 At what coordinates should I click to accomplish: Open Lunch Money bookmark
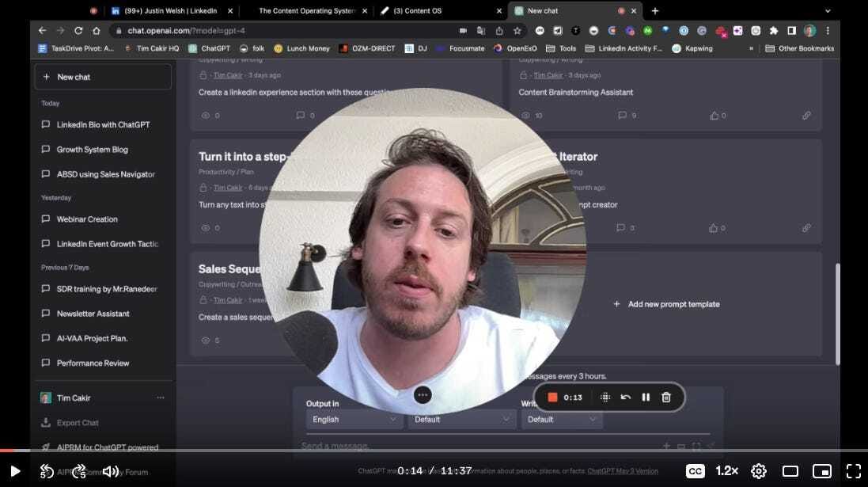(301, 48)
